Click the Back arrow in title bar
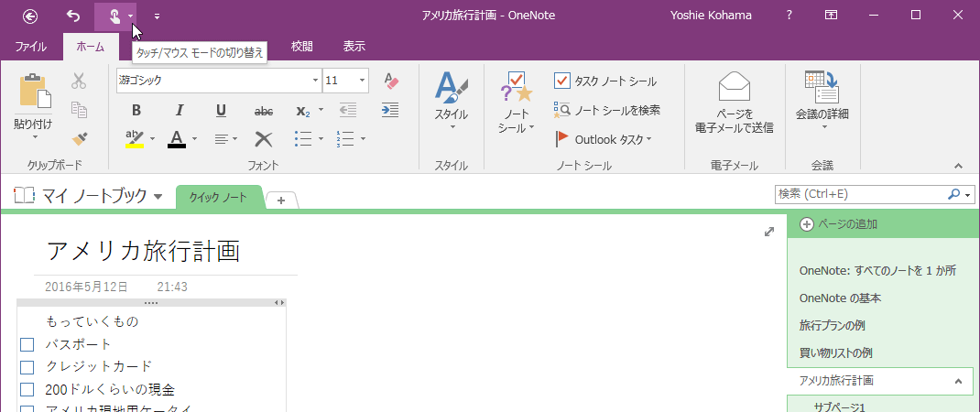980x412 pixels. [30, 16]
